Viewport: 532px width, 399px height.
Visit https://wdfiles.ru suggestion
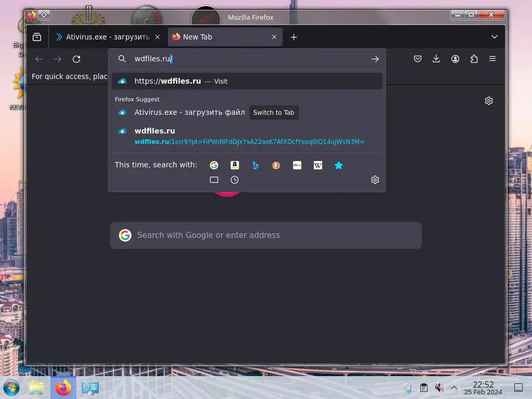click(x=247, y=81)
